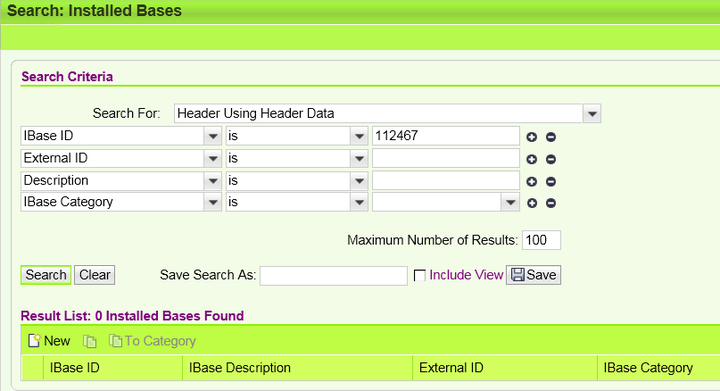
Task: Click the Result List heading text
Action: point(132,316)
